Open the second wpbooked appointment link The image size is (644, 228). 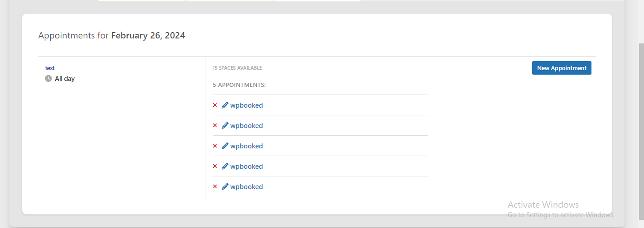tap(246, 126)
